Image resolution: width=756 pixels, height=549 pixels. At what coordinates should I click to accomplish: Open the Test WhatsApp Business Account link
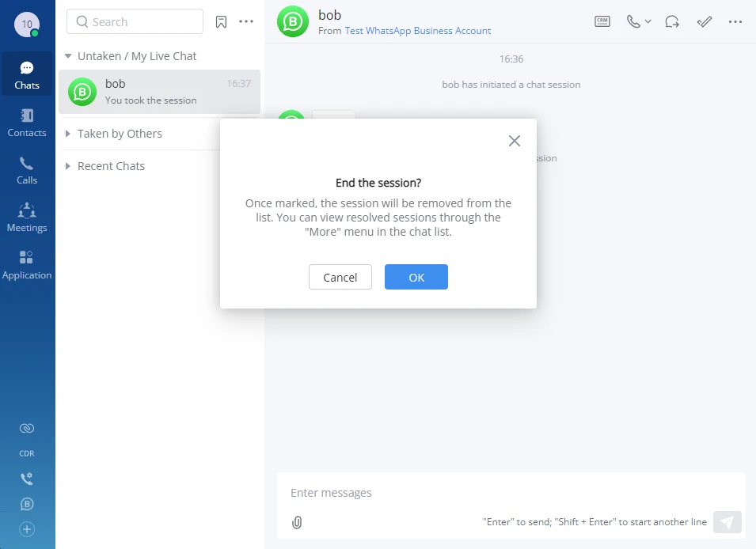[x=417, y=31]
